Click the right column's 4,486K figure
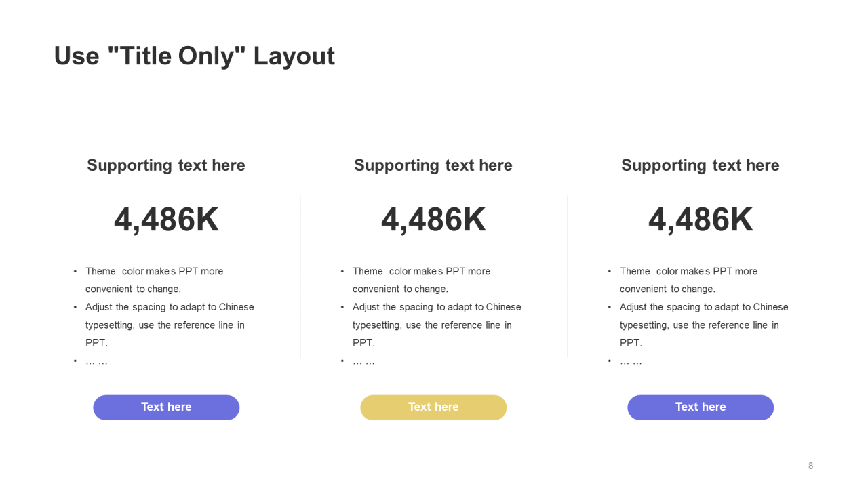Viewport: 868px width, 488px height. tap(701, 220)
